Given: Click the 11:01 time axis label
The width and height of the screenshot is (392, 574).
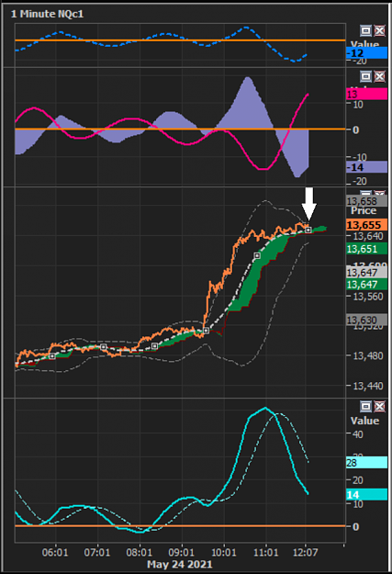Looking at the screenshot, I should (265, 552).
